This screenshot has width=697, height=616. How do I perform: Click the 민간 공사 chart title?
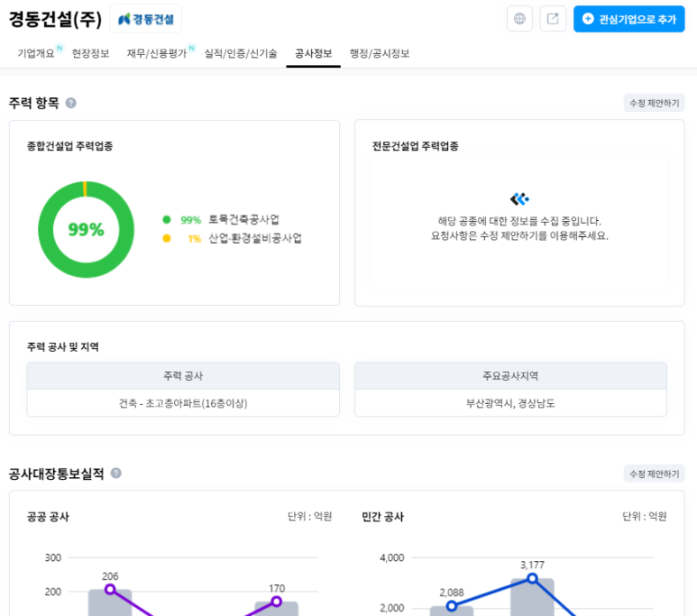coord(382,517)
